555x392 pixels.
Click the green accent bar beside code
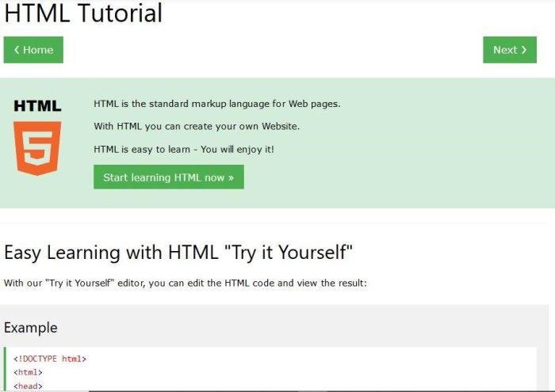[5, 369]
